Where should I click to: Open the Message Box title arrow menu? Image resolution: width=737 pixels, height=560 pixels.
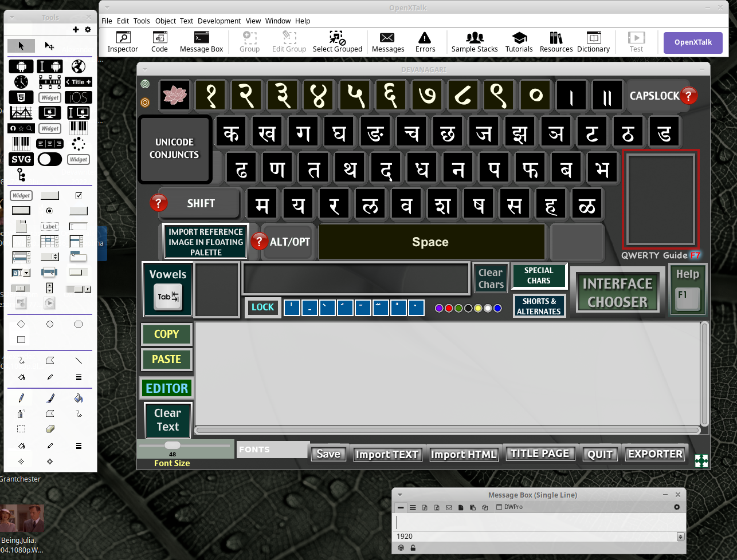(400, 495)
